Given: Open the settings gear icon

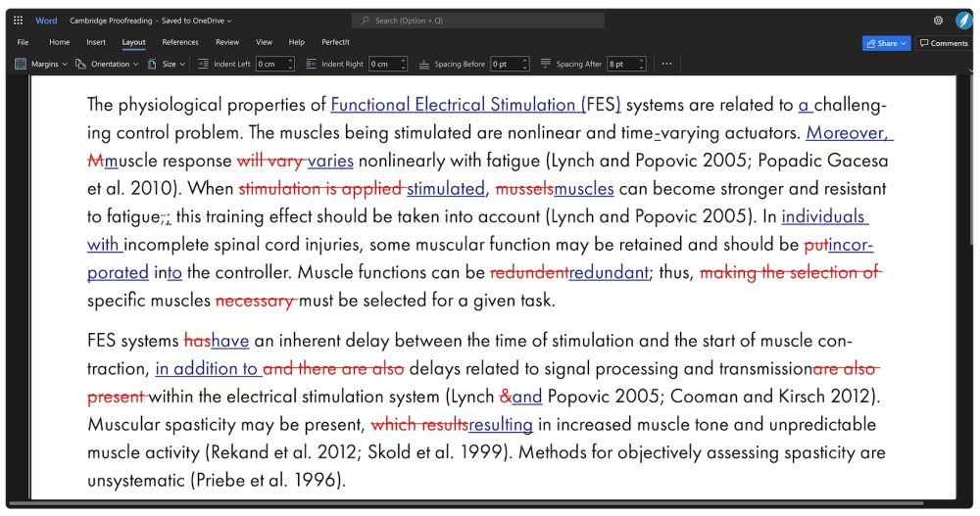Looking at the screenshot, I should [938, 20].
